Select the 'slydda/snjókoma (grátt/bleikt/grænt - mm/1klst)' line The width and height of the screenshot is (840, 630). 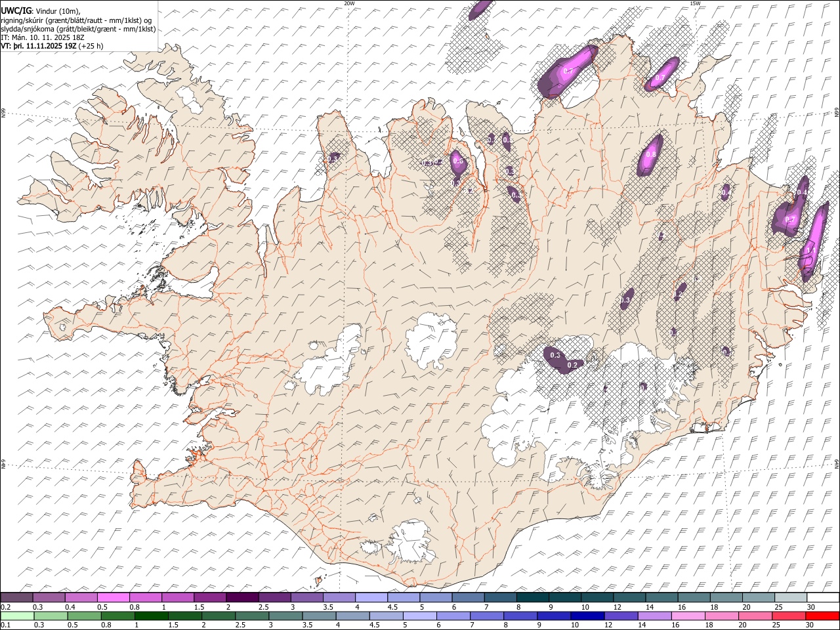pyautogui.click(x=78, y=29)
